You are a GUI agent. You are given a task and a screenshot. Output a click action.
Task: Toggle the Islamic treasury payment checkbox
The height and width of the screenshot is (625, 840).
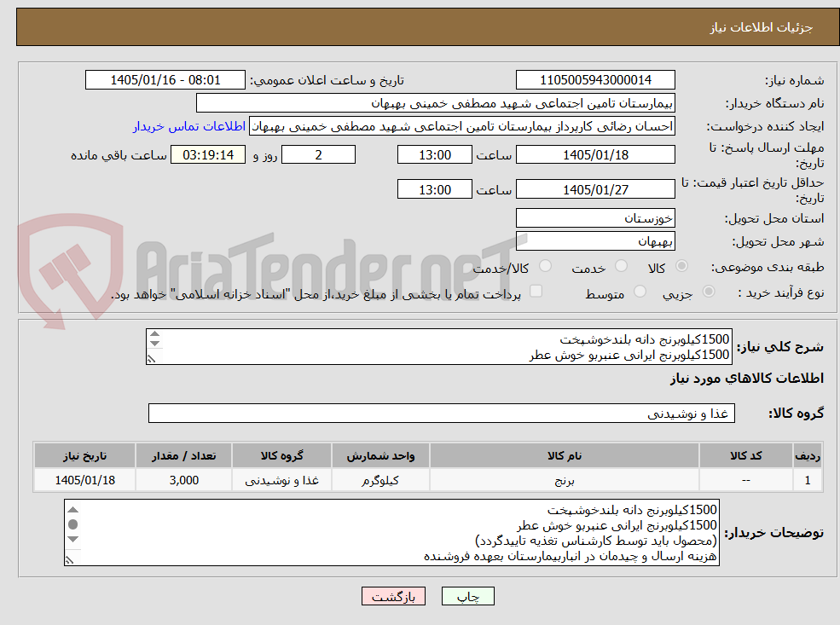pos(536,292)
